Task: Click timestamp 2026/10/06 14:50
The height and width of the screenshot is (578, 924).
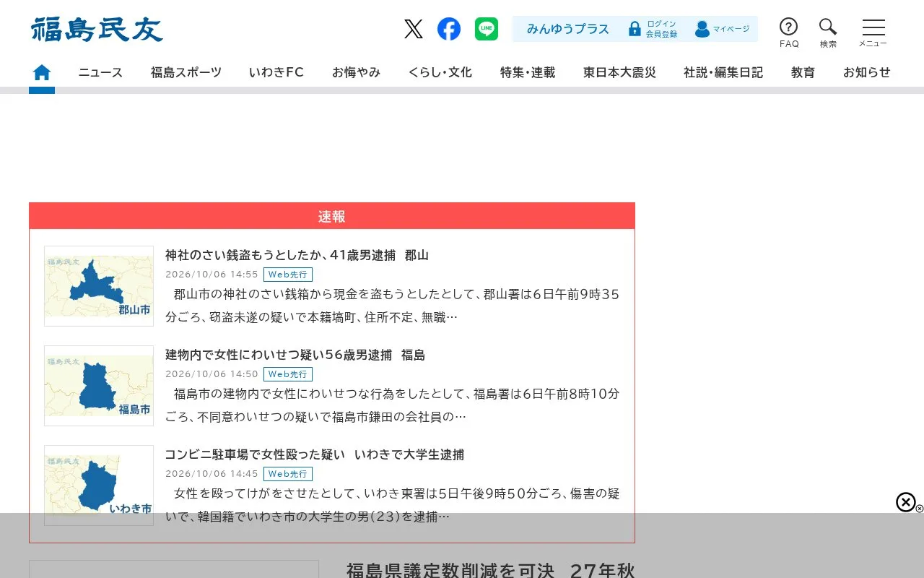Action: click(x=212, y=374)
